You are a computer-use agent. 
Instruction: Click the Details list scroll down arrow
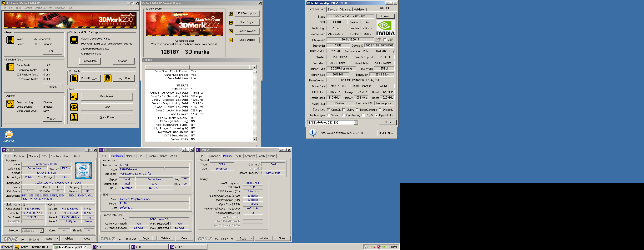(255, 139)
